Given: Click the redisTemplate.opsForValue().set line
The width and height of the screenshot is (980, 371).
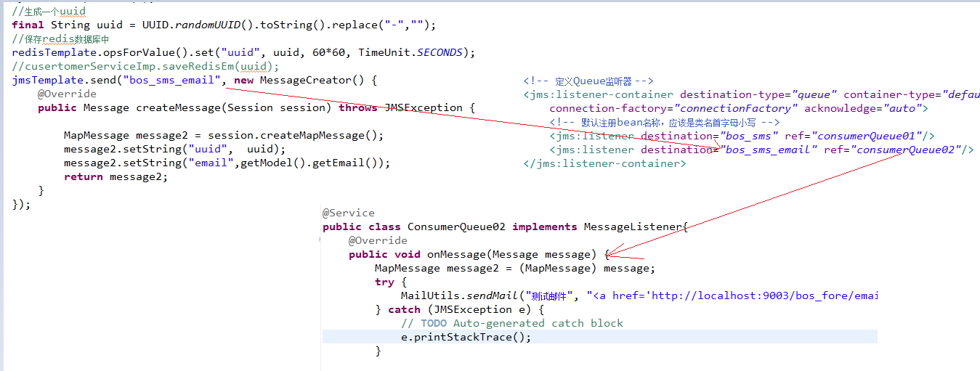Looking at the screenshot, I should (243, 52).
